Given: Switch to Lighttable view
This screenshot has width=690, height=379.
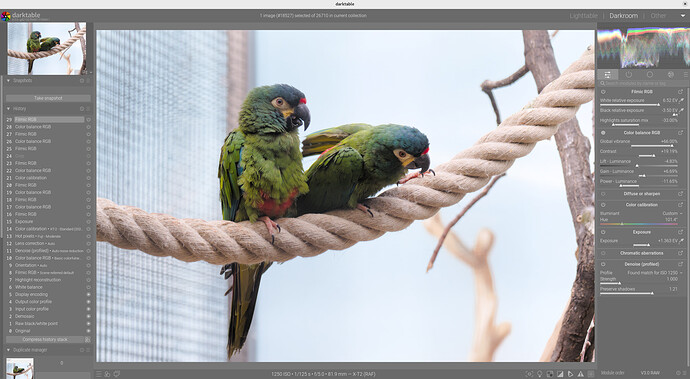Looking at the screenshot, I should coord(584,16).
